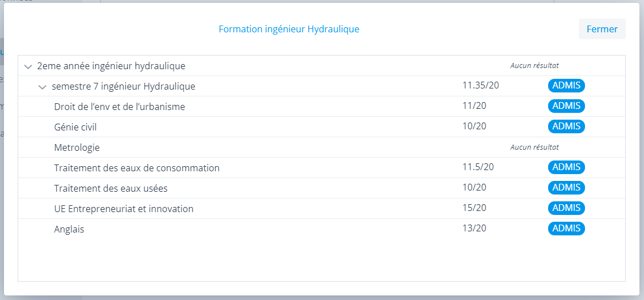Select the 2eme année ingénieur hydraulique row
This screenshot has width=644, height=300.
(x=111, y=66)
